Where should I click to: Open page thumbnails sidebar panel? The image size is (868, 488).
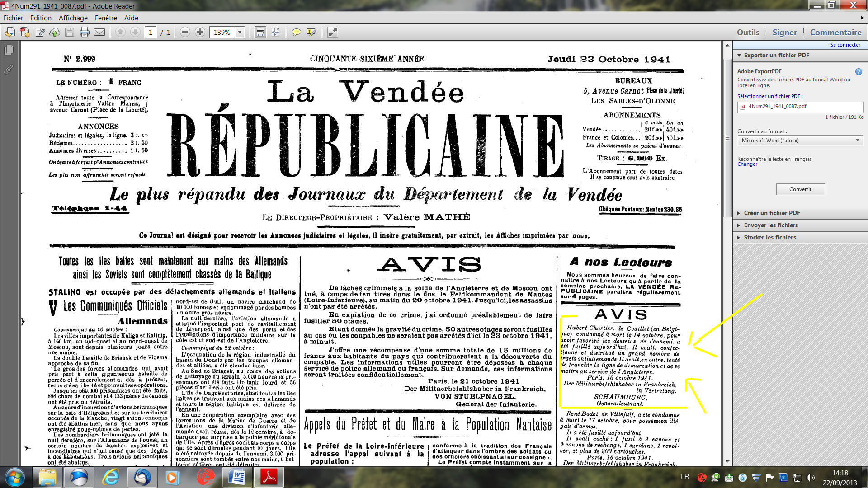click(x=9, y=50)
